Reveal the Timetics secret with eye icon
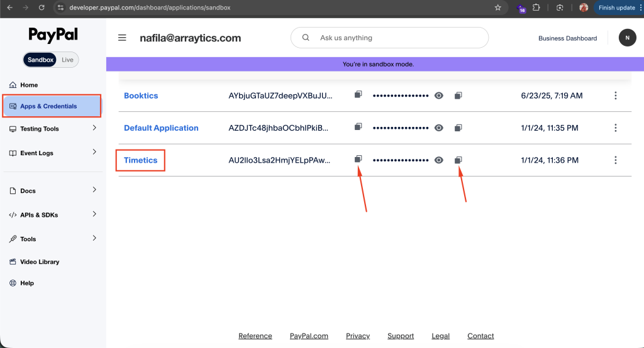 click(439, 160)
